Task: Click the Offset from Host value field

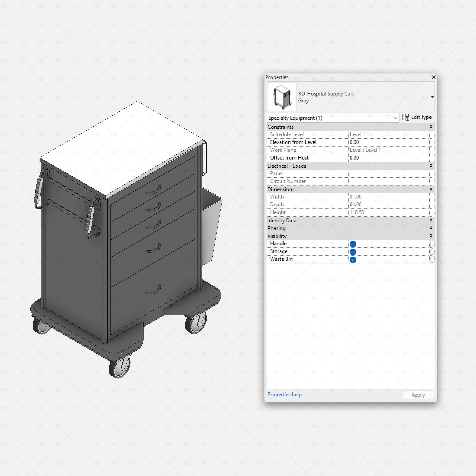Action: [389, 158]
